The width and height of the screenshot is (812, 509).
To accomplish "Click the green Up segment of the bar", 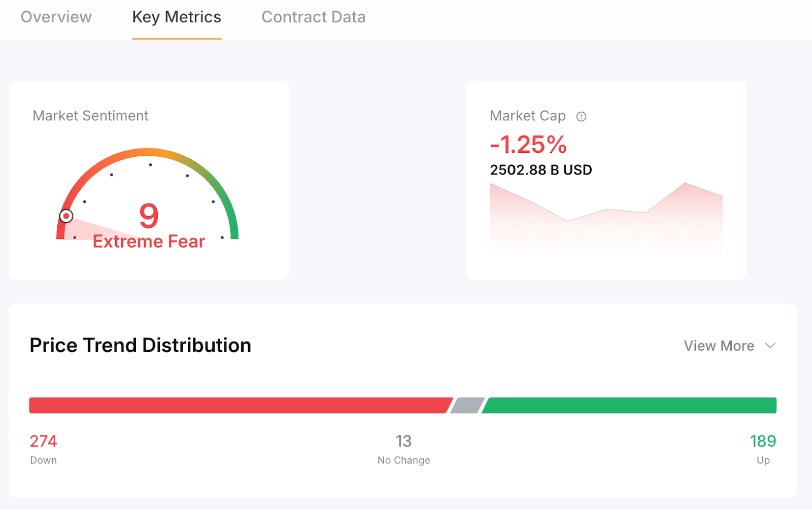I will click(629, 405).
